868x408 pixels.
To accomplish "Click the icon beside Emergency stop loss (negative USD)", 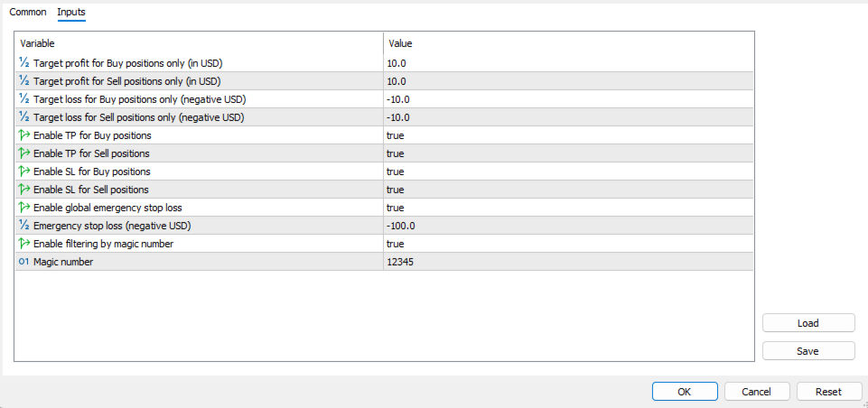I will [24, 226].
